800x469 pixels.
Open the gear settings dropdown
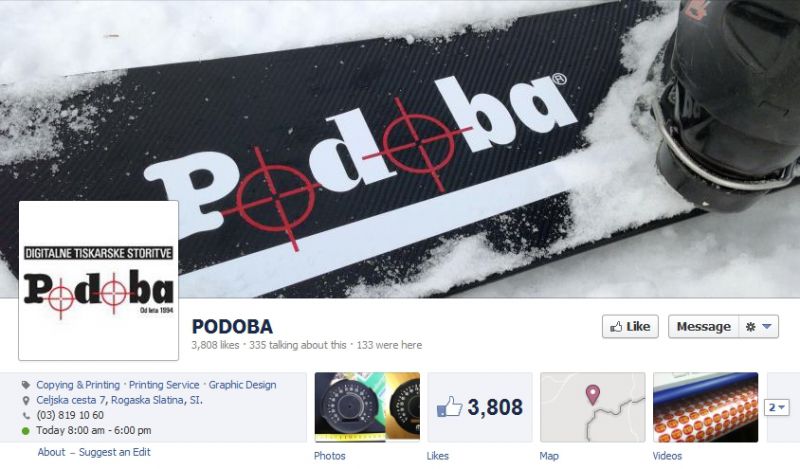coord(759,327)
